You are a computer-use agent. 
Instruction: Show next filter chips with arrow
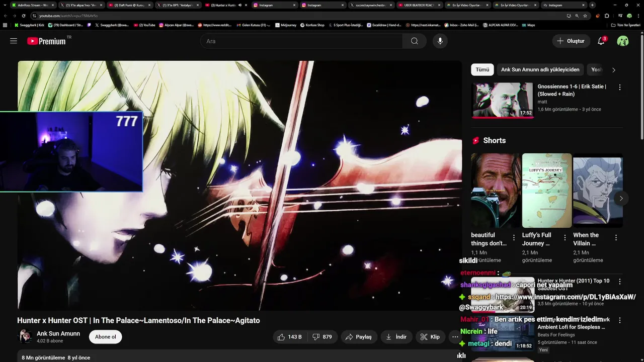(x=613, y=70)
